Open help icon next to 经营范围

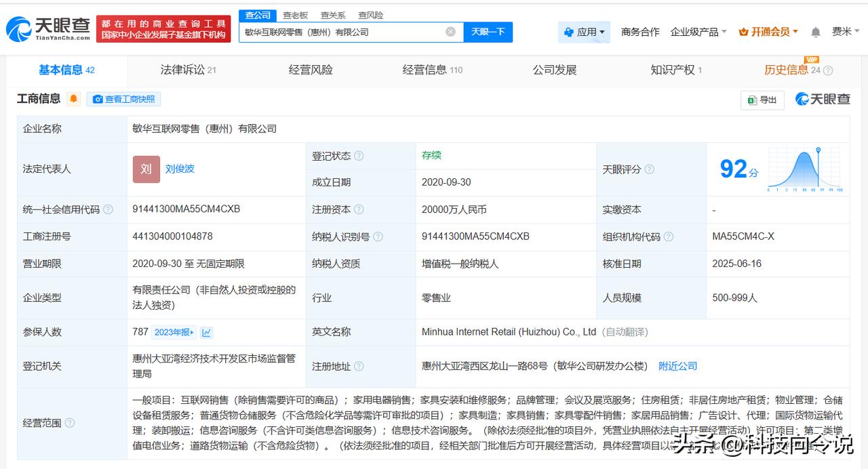(69, 424)
